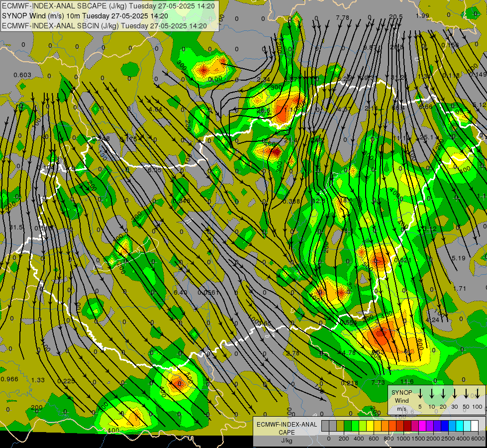The width and height of the screenshot is (487, 448).
Task: Click the map value 5.19
Action: 459,258
